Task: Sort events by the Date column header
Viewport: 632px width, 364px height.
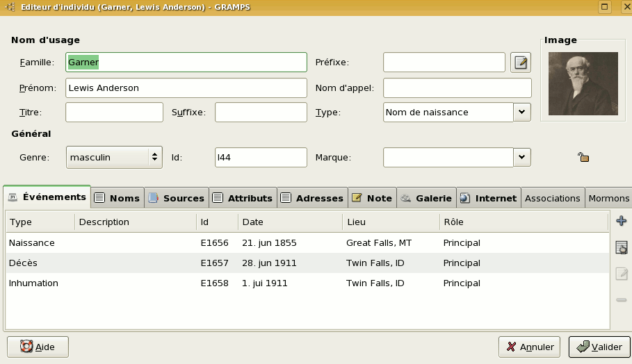Action: pyautogui.click(x=289, y=222)
